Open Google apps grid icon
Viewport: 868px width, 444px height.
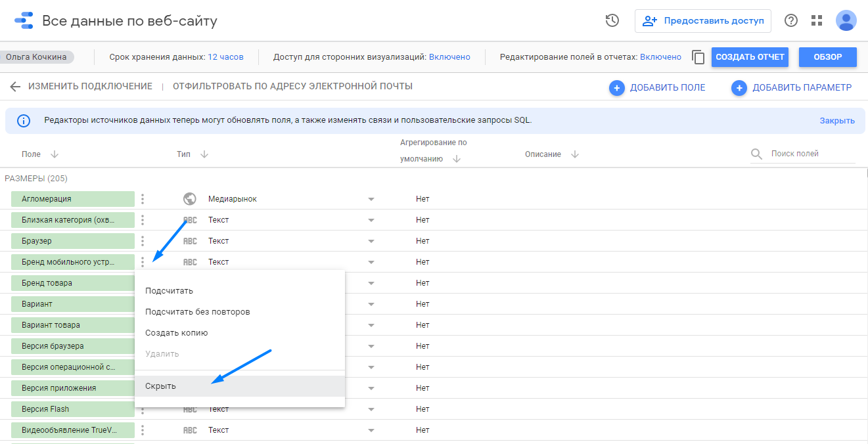tap(817, 20)
